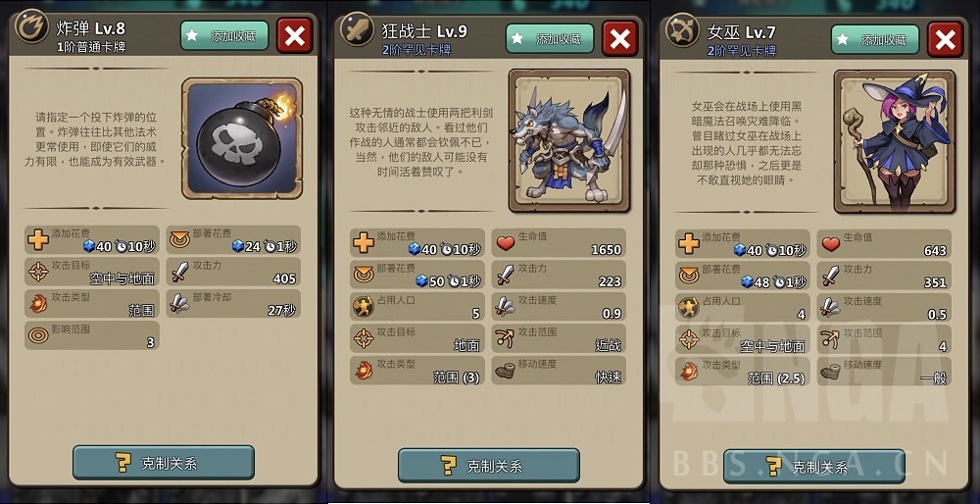
Task: Add 女巫 card to favorites
Action: coord(875,39)
